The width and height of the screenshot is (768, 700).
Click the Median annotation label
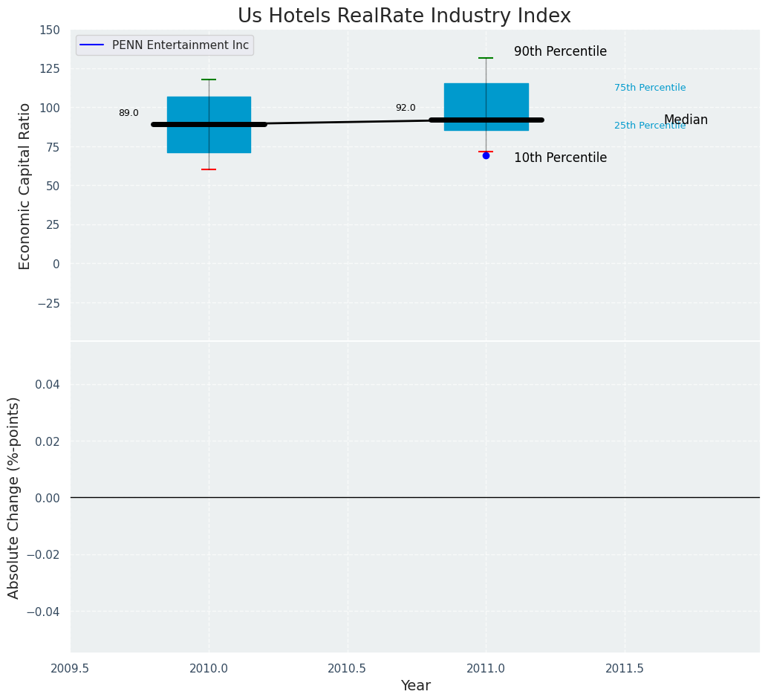click(x=686, y=120)
